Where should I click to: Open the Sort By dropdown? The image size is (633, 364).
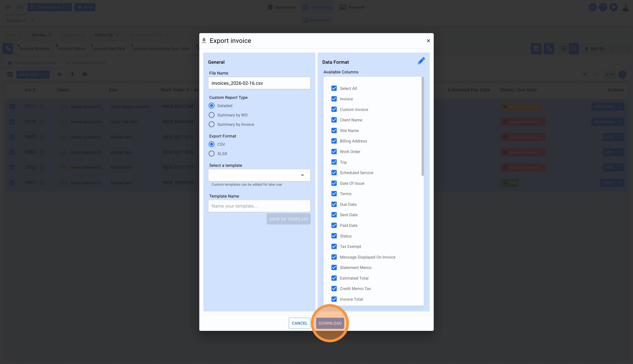click(595, 49)
